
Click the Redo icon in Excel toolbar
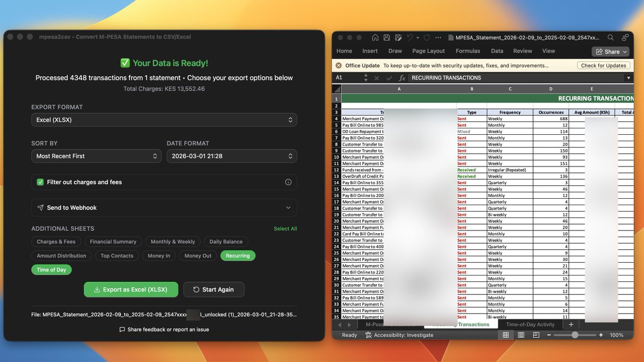click(x=427, y=38)
